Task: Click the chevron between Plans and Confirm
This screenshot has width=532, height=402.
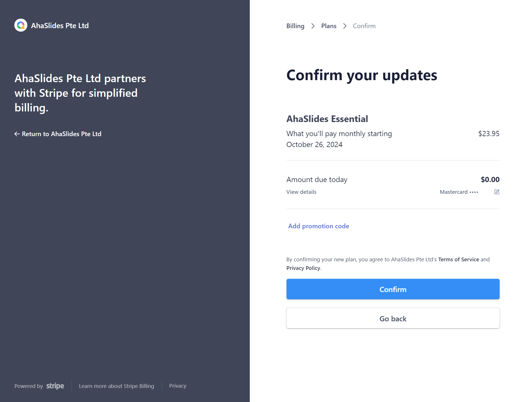Action: point(345,26)
